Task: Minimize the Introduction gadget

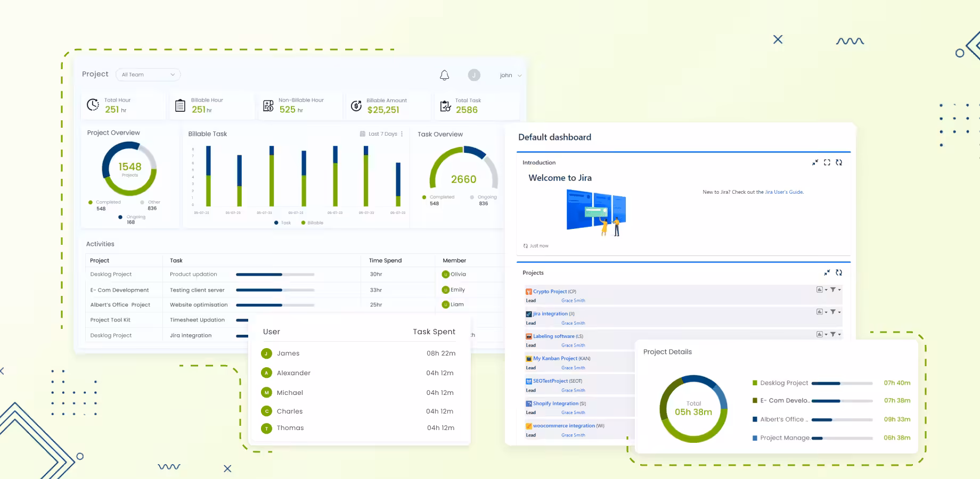Action: [x=815, y=163]
